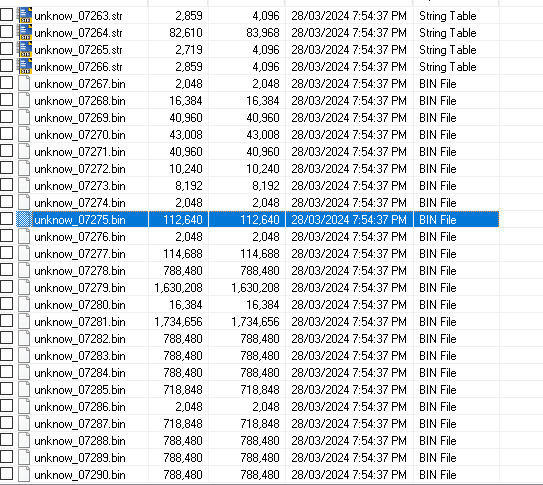
Task: Mark the checkbox for unknow_07285.bin
Action: [6, 388]
